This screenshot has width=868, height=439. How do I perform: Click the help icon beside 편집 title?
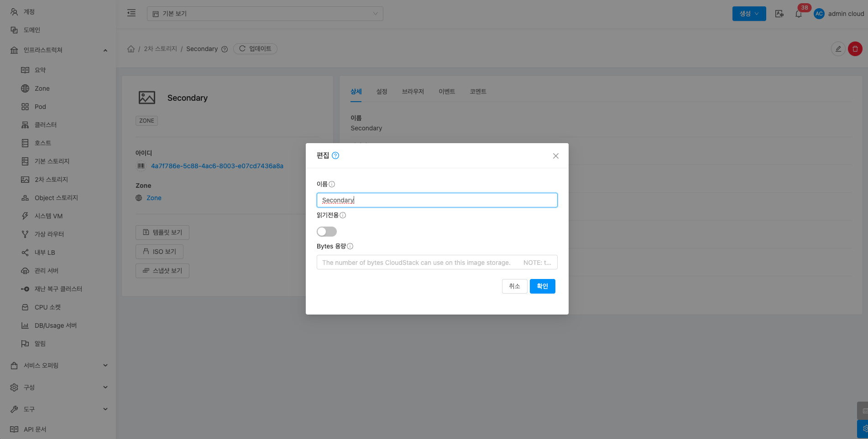(335, 155)
